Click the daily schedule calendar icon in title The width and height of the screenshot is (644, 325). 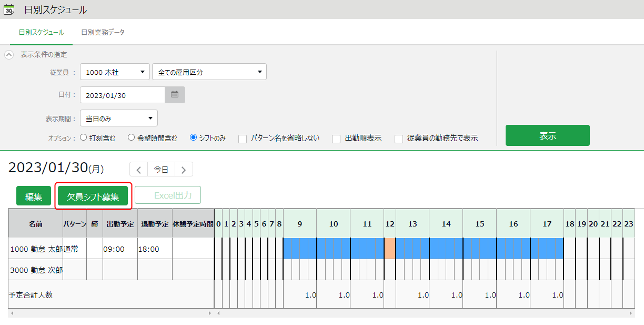(9, 9)
